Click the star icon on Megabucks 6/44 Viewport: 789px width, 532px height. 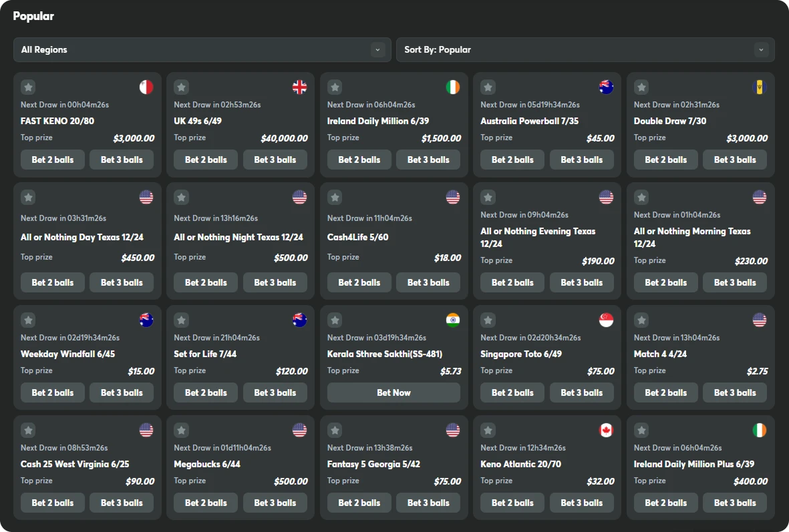pyautogui.click(x=181, y=430)
